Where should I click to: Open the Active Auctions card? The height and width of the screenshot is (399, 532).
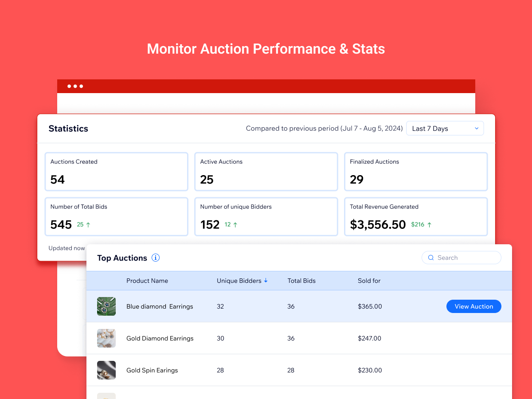pyautogui.click(x=266, y=172)
